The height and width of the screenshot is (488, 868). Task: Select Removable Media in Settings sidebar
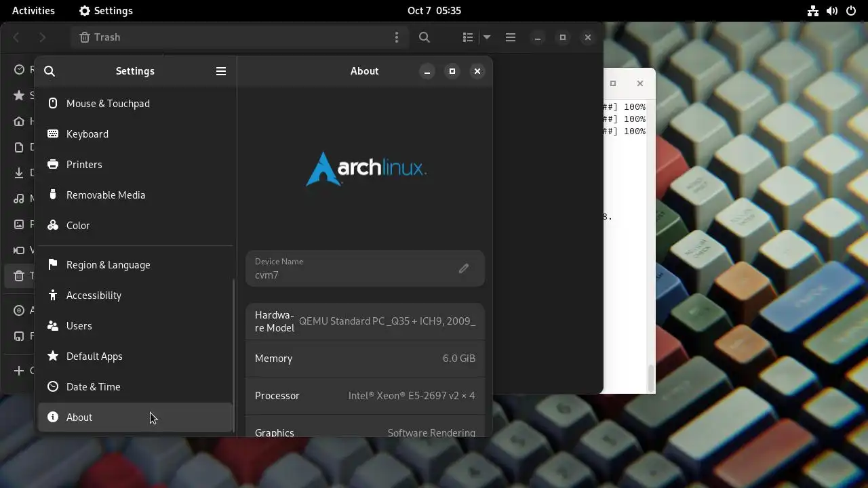(135, 195)
